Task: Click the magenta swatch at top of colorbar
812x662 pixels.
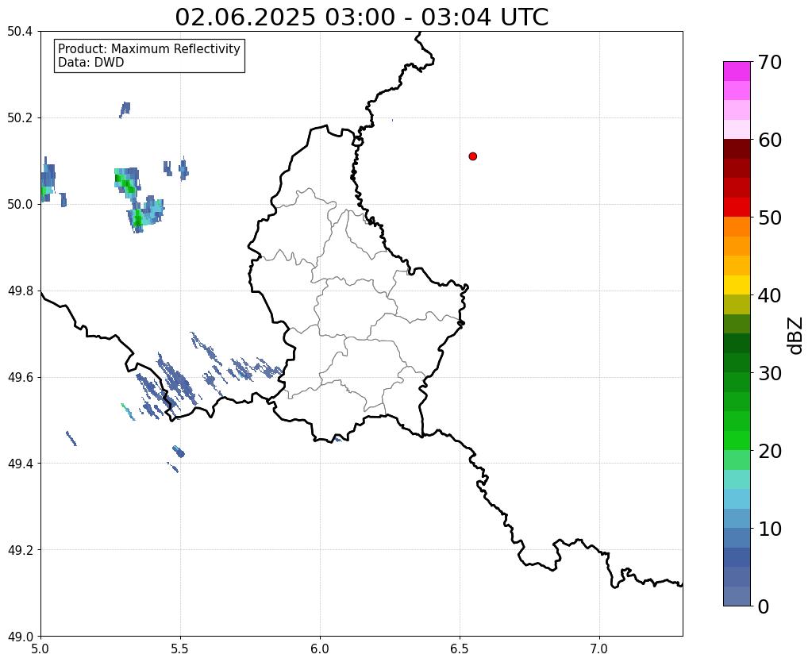Action: [737, 71]
